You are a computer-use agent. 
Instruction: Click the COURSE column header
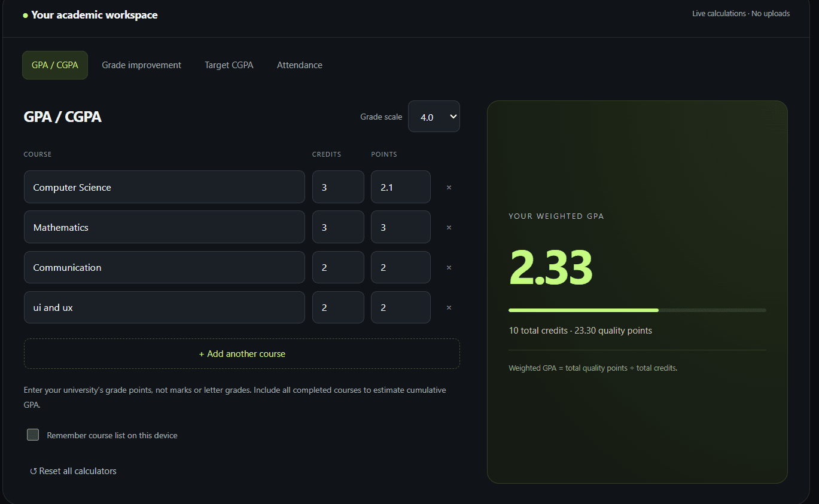tap(38, 154)
